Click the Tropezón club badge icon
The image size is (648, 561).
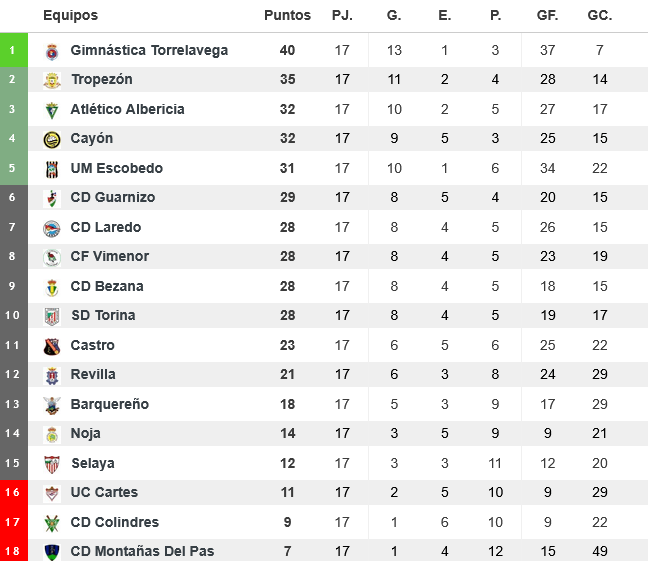point(52,80)
